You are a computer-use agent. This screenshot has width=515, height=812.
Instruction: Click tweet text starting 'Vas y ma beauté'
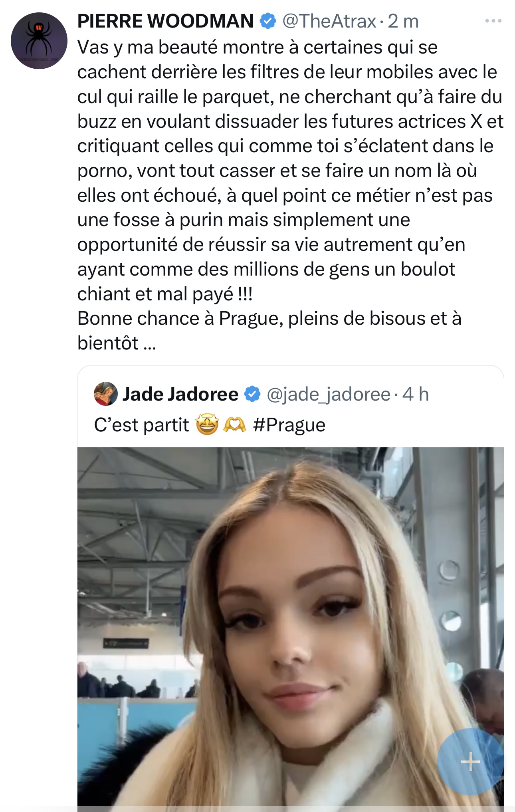pos(257,48)
